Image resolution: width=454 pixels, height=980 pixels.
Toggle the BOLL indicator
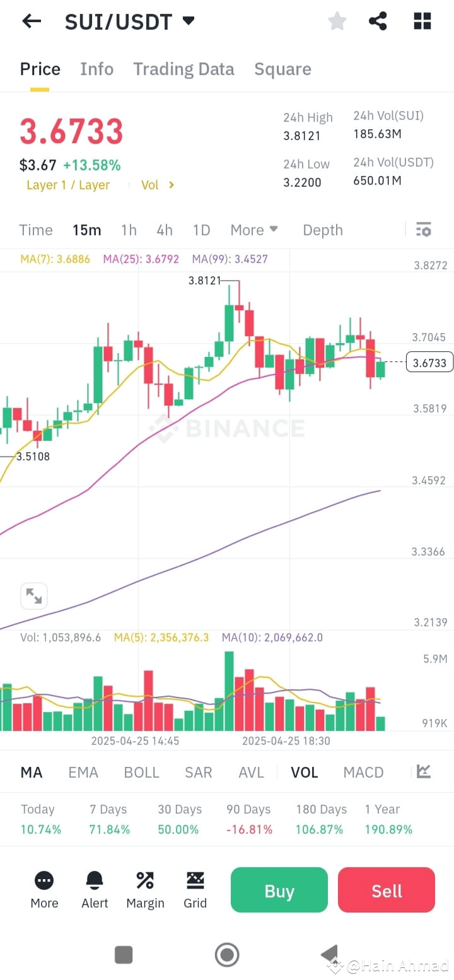[141, 772]
